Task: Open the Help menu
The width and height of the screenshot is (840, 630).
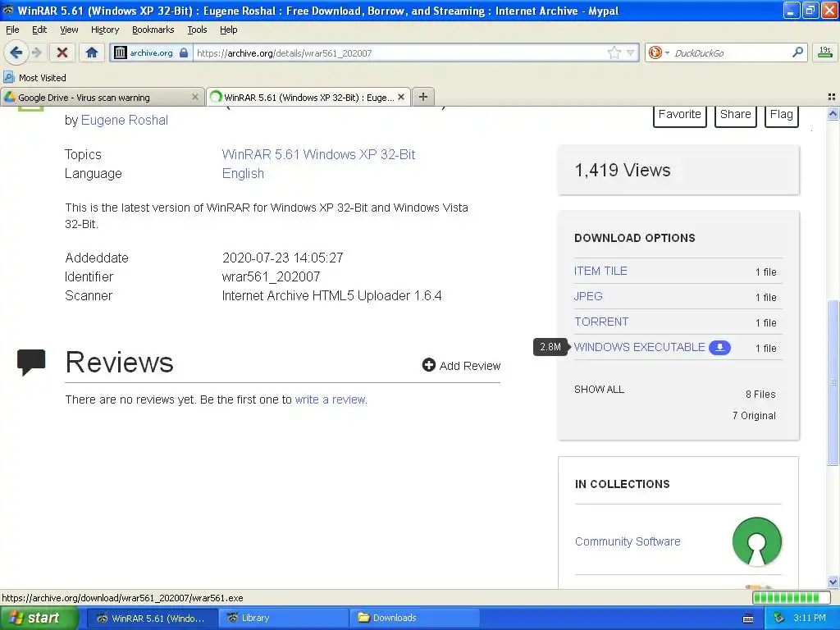Action: coord(229,30)
